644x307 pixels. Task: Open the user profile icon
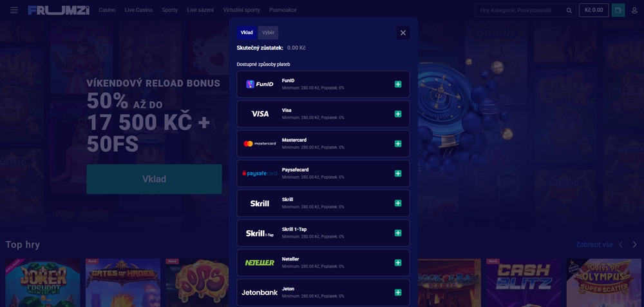tap(634, 10)
